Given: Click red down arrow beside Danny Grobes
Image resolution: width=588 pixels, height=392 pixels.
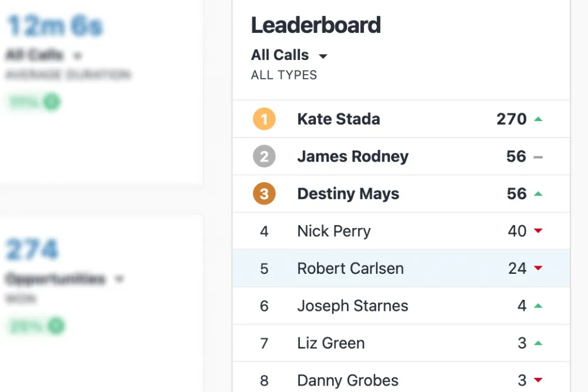Looking at the screenshot, I should click(537, 380).
